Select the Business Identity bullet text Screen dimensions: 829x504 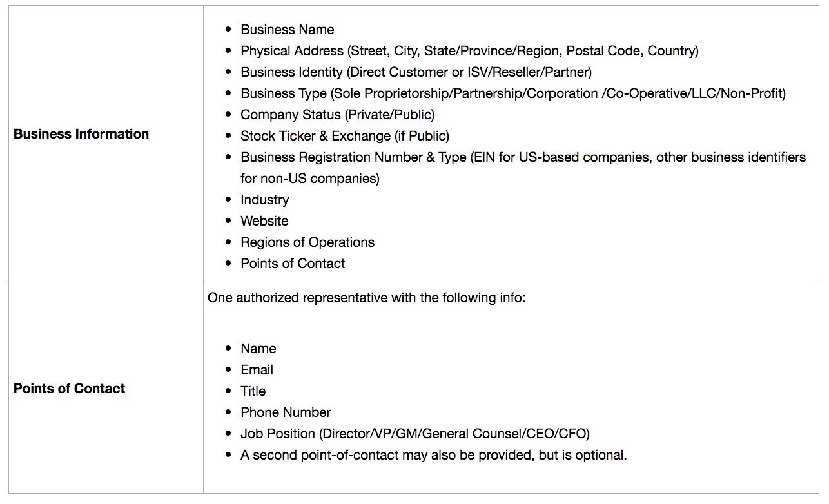tap(416, 72)
